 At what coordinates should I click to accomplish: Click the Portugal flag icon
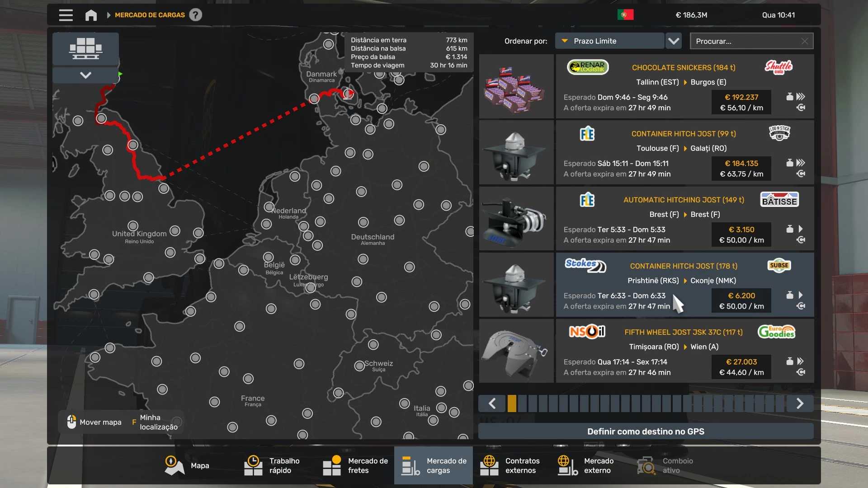coord(625,15)
